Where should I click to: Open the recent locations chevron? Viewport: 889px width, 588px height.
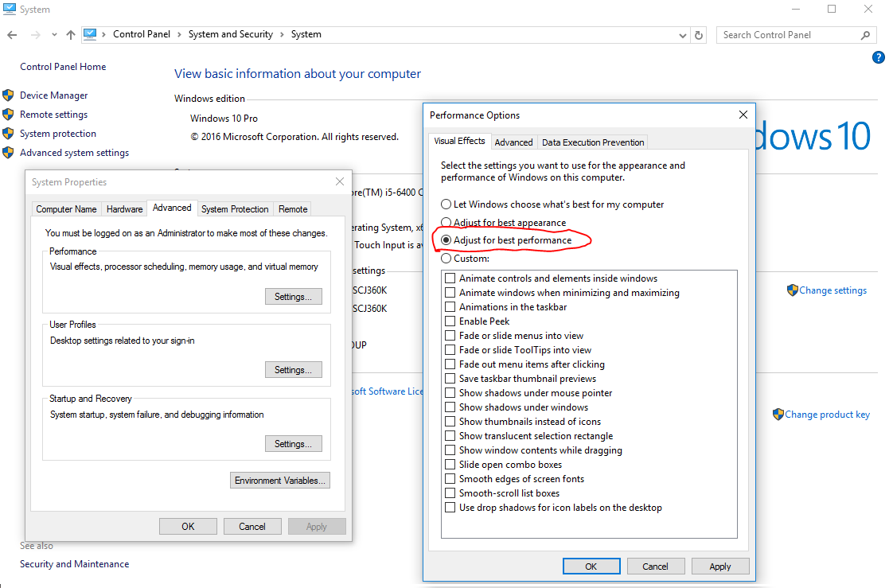point(54,35)
